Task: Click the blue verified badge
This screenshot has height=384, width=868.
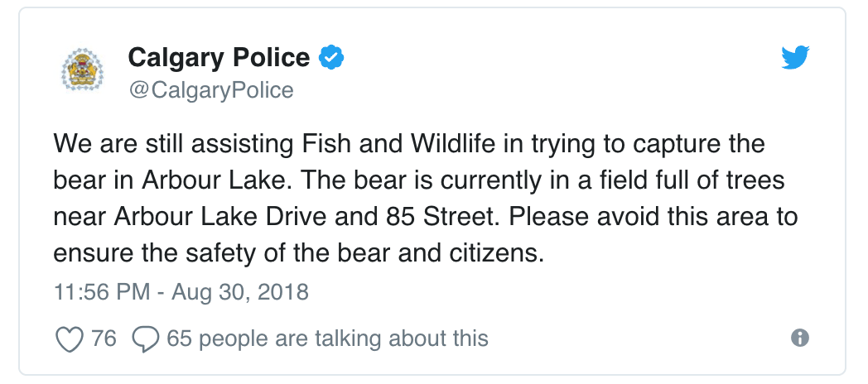Action: pos(331,58)
